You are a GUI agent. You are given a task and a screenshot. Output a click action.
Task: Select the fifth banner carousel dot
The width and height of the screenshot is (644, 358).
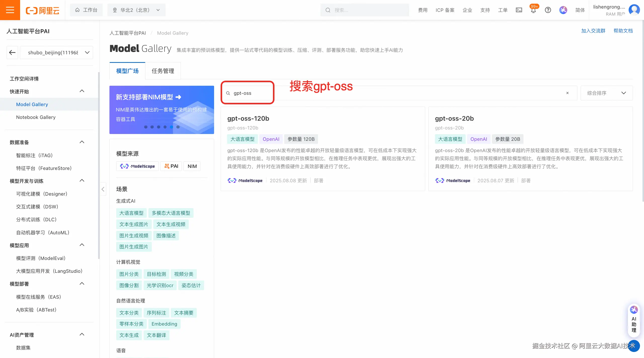tap(171, 127)
